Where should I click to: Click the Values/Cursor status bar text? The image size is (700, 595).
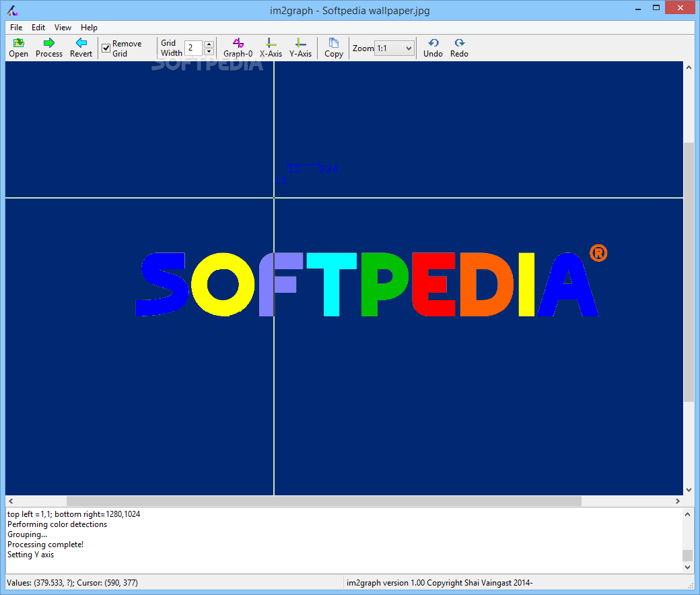click(x=72, y=583)
